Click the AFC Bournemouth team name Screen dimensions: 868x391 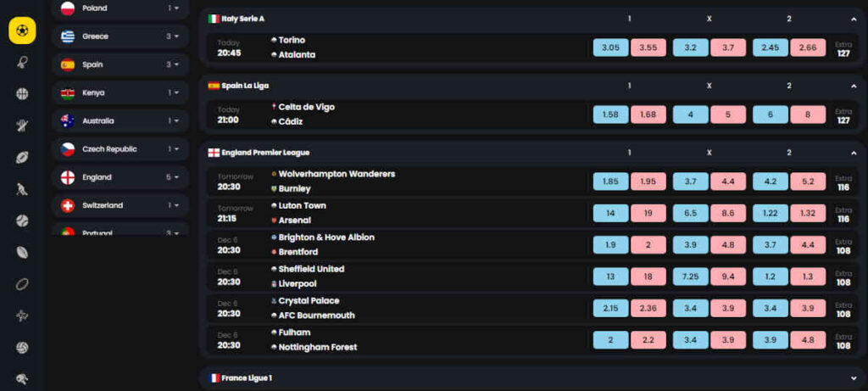[x=317, y=316]
